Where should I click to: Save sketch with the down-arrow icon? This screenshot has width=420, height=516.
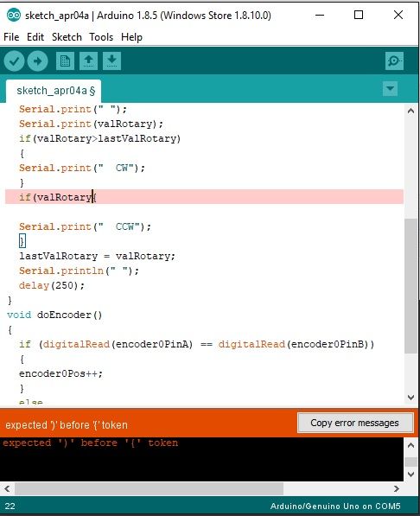click(111, 61)
